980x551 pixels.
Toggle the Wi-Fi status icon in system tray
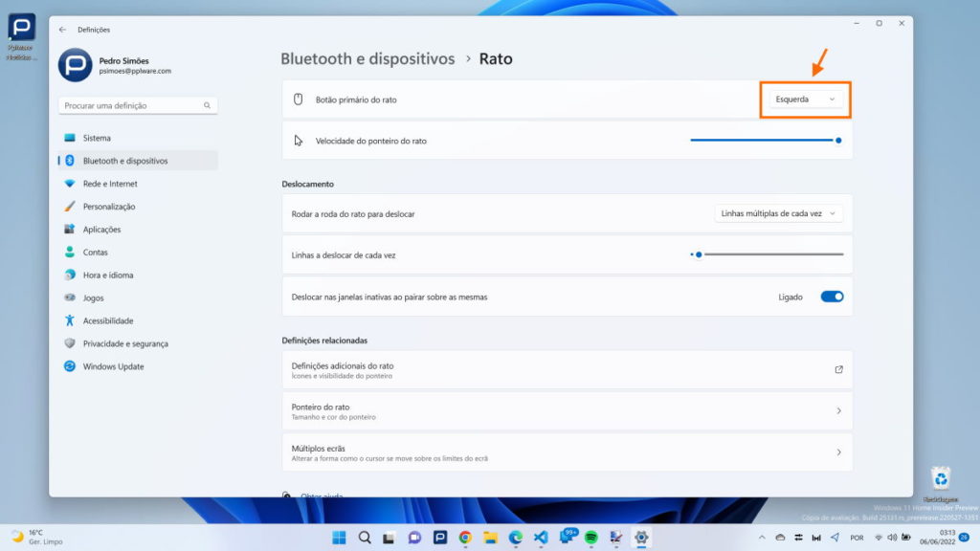[x=880, y=538]
